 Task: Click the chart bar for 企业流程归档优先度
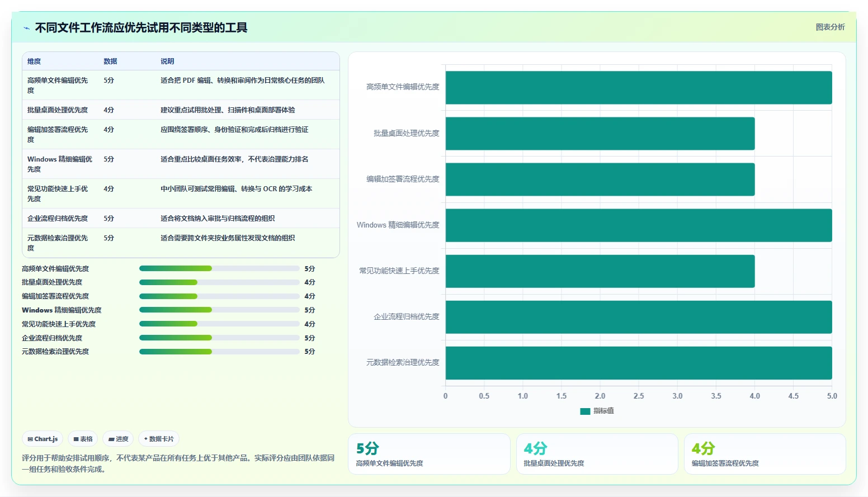639,317
